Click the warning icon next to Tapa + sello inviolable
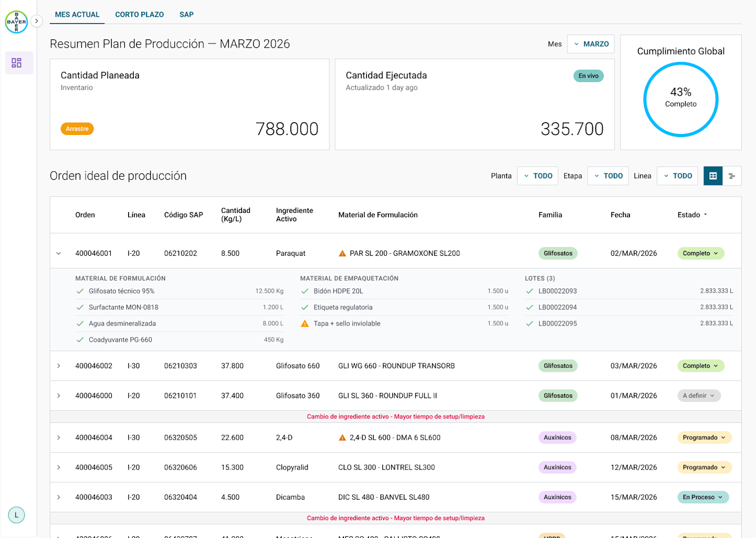The height and width of the screenshot is (538, 756). click(x=304, y=324)
